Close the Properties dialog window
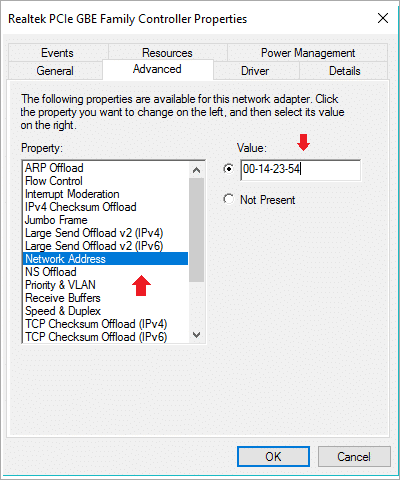The image size is (400, 480). [383, 18]
